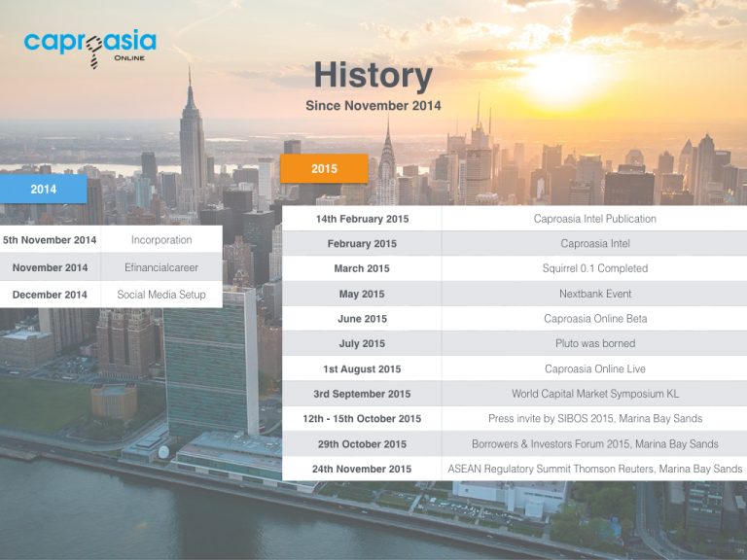Select 'Squirrel 0.1 Completed' entry
The width and height of the screenshot is (747, 560).
(594, 268)
